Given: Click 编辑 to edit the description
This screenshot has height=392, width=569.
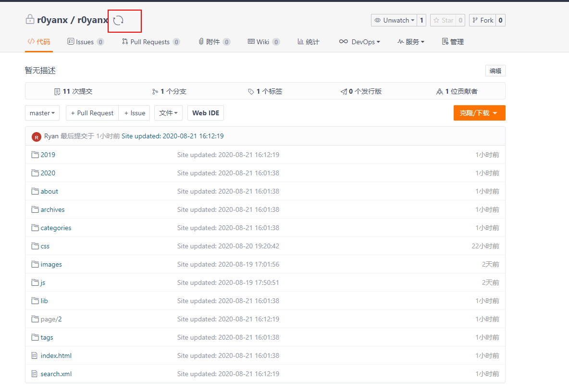Looking at the screenshot, I should pos(495,71).
